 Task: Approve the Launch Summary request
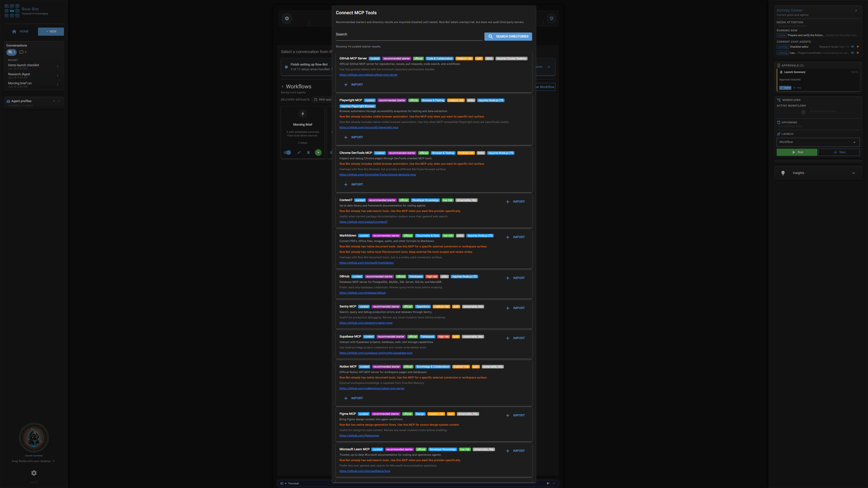785,88
